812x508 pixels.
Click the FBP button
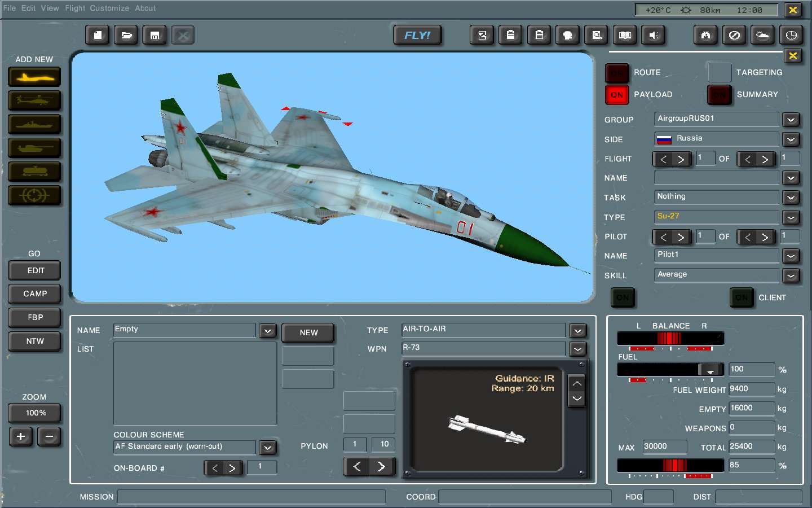pyautogui.click(x=35, y=318)
